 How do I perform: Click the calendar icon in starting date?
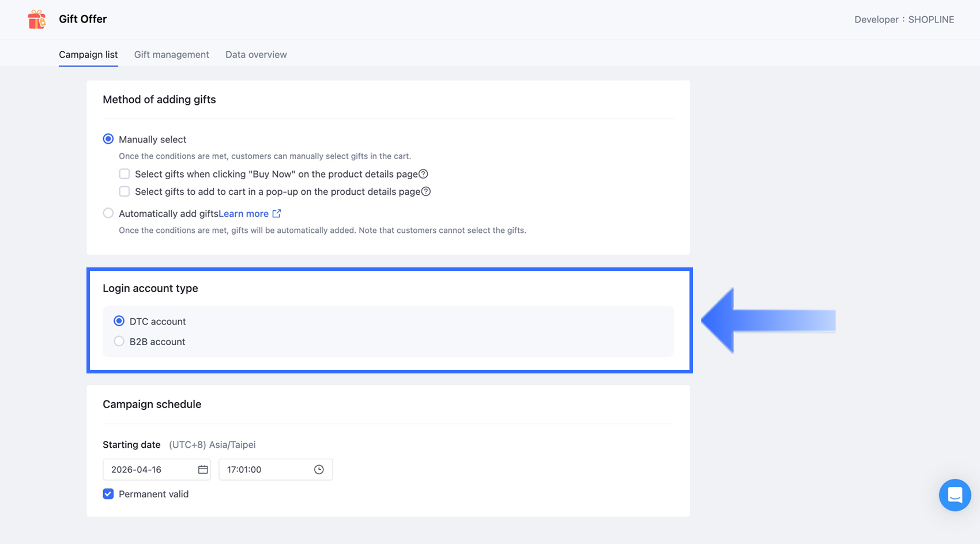click(203, 470)
